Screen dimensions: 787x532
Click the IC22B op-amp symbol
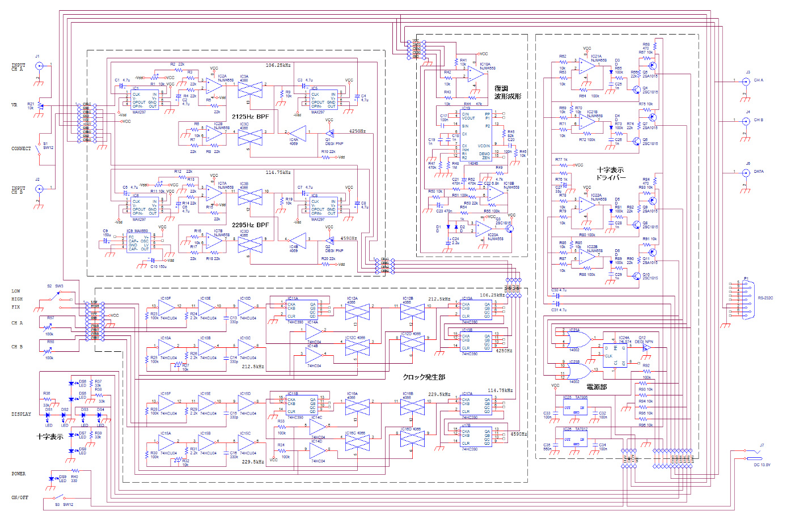tap(587, 257)
